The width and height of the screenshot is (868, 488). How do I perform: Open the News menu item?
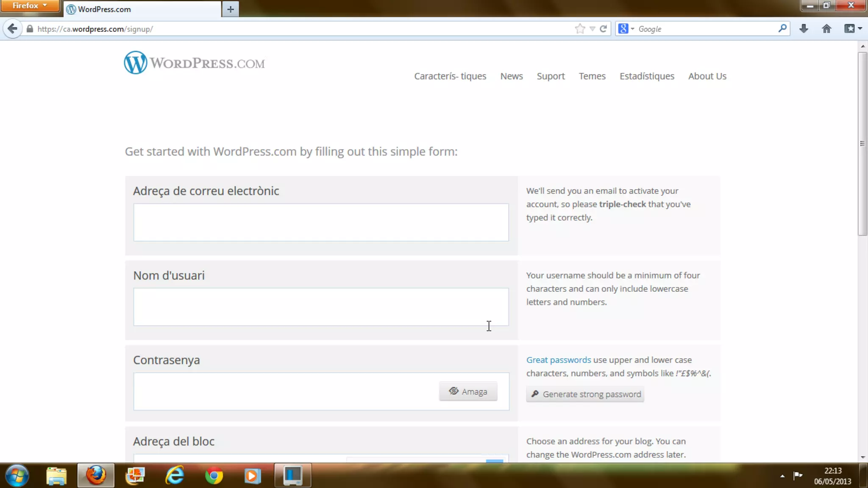[512, 76]
